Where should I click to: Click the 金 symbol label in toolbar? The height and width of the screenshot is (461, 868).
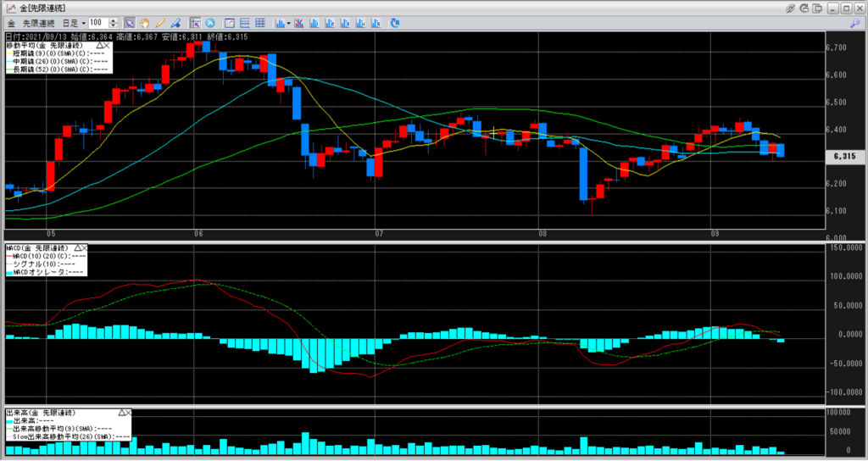pyautogui.click(x=11, y=23)
